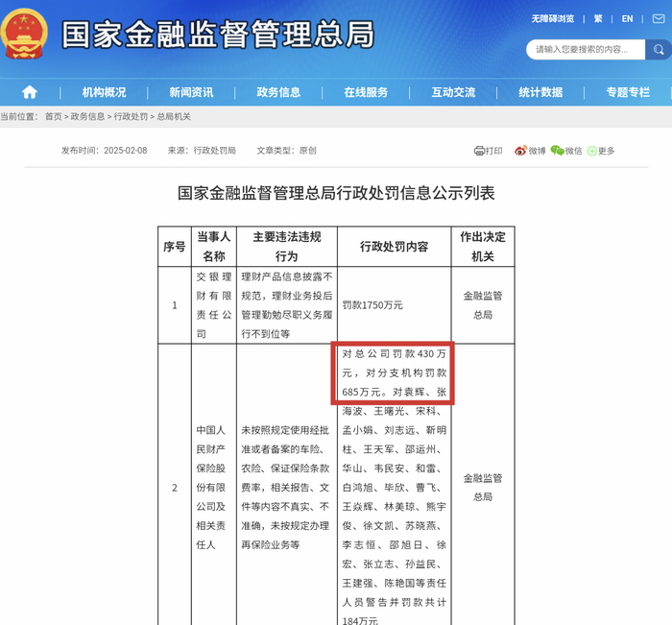The width and height of the screenshot is (672, 625).
Task: Go to 总局机关 in breadcrumb
Action: pyautogui.click(x=174, y=116)
